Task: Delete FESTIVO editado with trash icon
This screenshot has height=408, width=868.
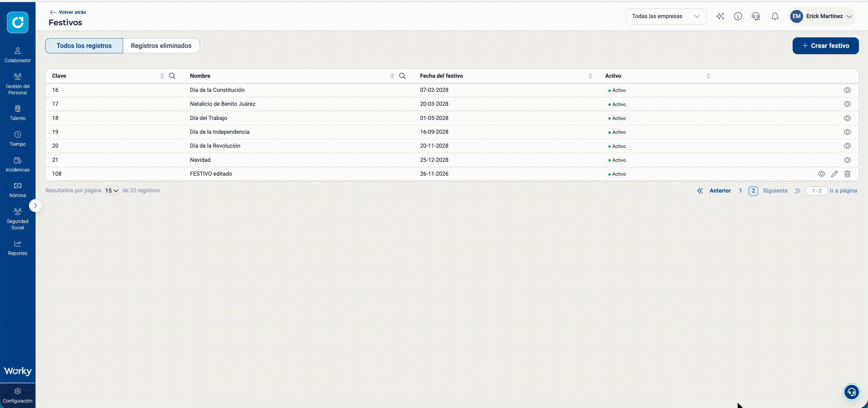Action: coord(847,174)
